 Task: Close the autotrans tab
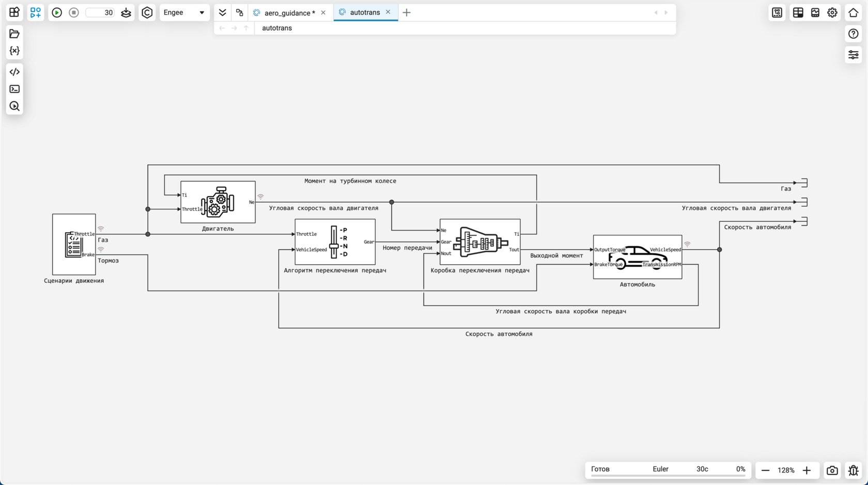pyautogui.click(x=388, y=12)
